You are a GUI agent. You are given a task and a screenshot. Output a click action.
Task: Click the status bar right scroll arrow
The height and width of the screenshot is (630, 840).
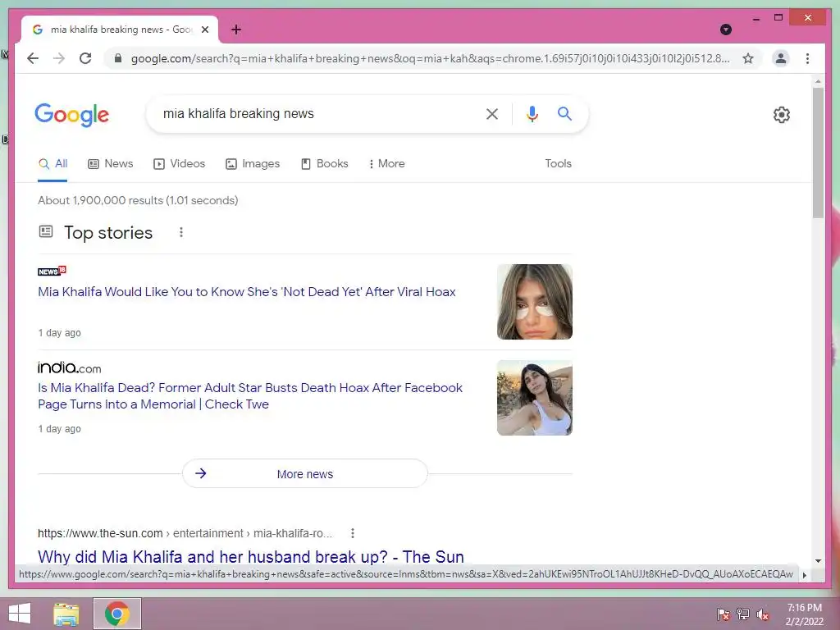pyautogui.click(x=804, y=575)
